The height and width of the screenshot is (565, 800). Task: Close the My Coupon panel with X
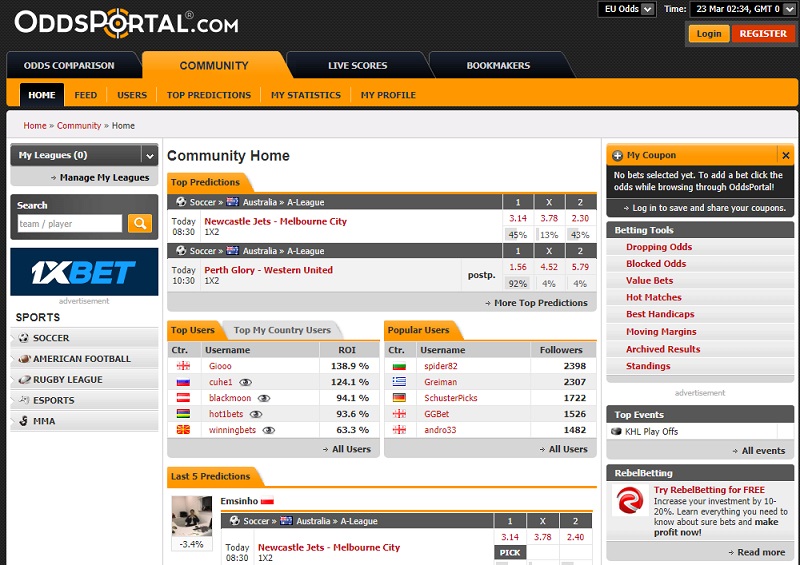pos(786,155)
